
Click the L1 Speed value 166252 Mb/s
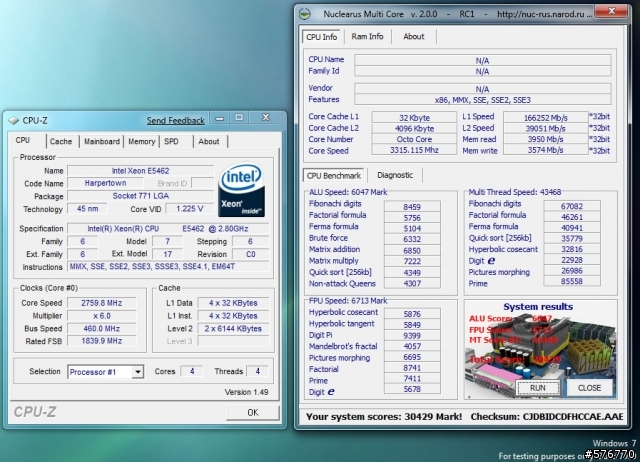[x=546, y=118]
